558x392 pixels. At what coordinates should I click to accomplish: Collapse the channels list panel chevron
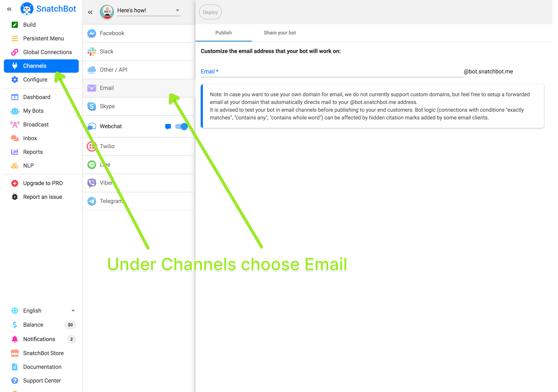point(90,12)
